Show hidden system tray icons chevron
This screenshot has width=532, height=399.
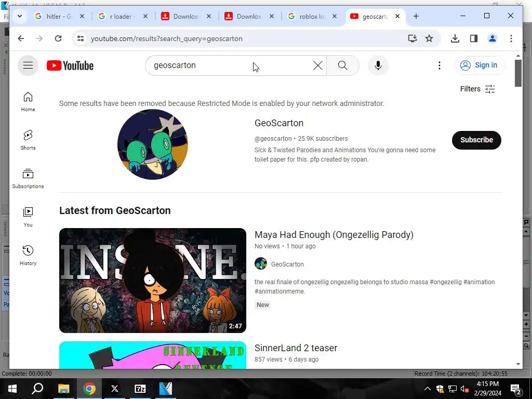[428, 389]
